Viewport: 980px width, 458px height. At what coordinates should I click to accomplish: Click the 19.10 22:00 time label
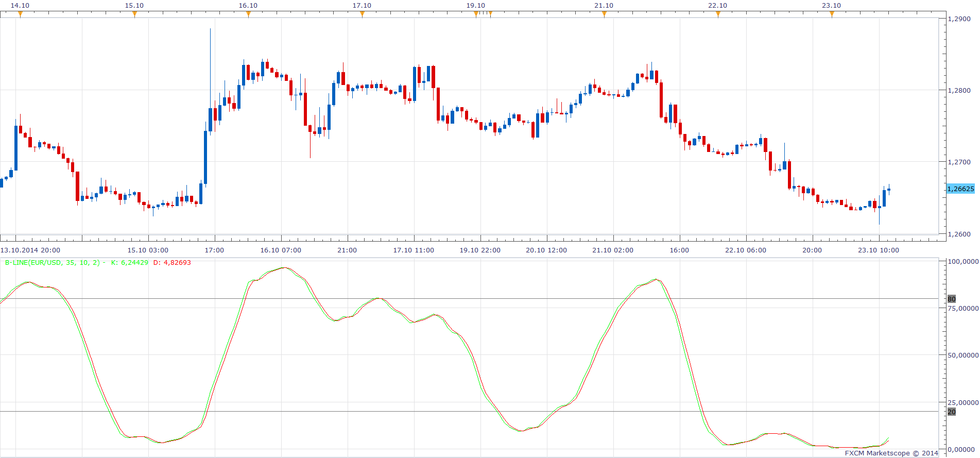click(480, 250)
